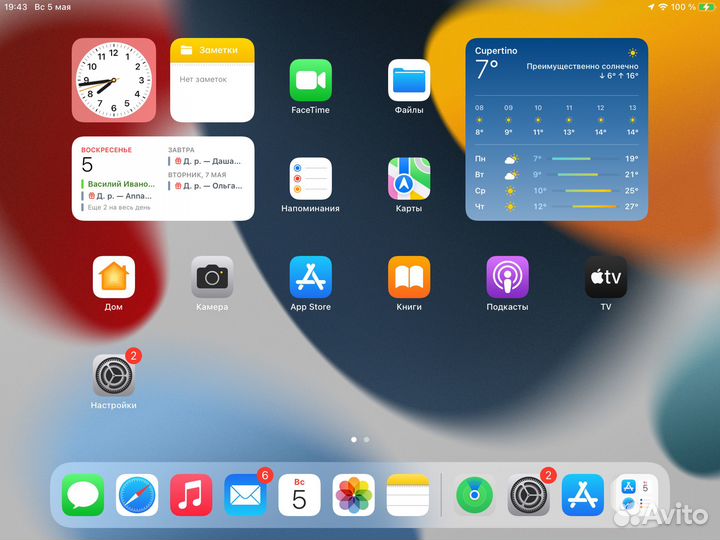The height and width of the screenshot is (540, 720).
Task: Tap 'ЗАВТРА' heading in calendar widget
Action: 181,150
